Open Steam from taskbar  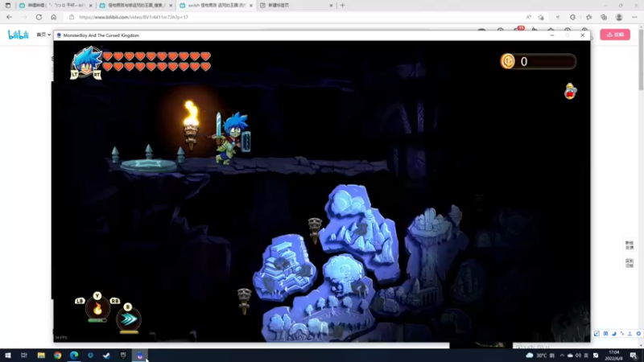tap(107, 356)
